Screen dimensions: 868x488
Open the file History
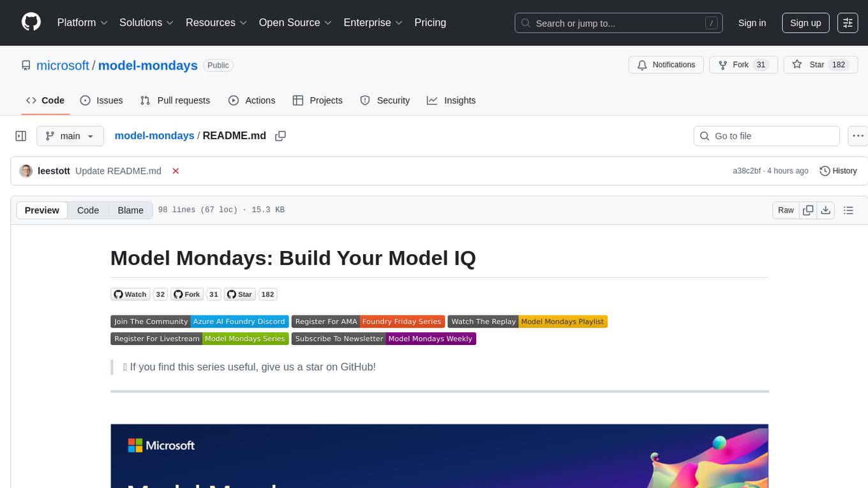pyautogui.click(x=838, y=171)
